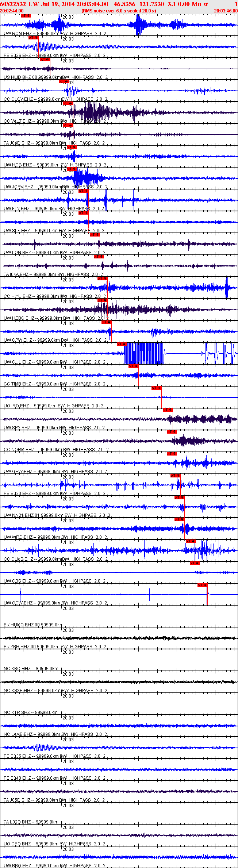The width and height of the screenshot is (238, 868).
Task: Select the red pick marker on UW SP2 trace
Action: tap(168, 410)
